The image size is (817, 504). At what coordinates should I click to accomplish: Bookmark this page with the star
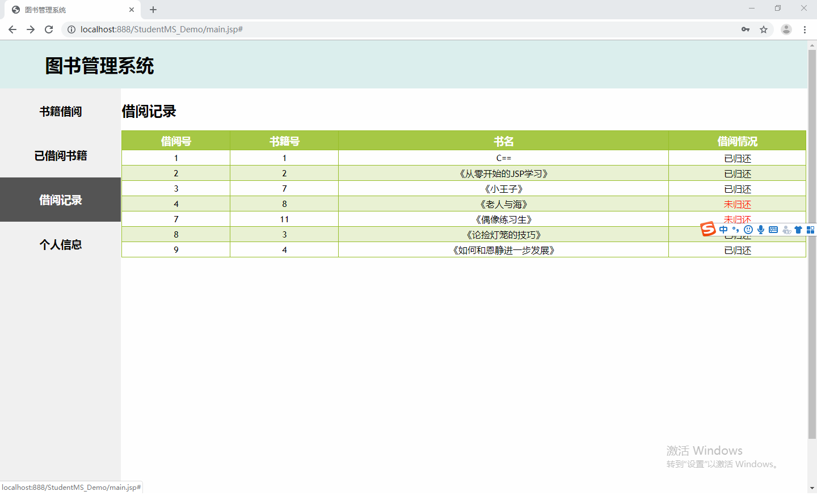click(x=764, y=29)
